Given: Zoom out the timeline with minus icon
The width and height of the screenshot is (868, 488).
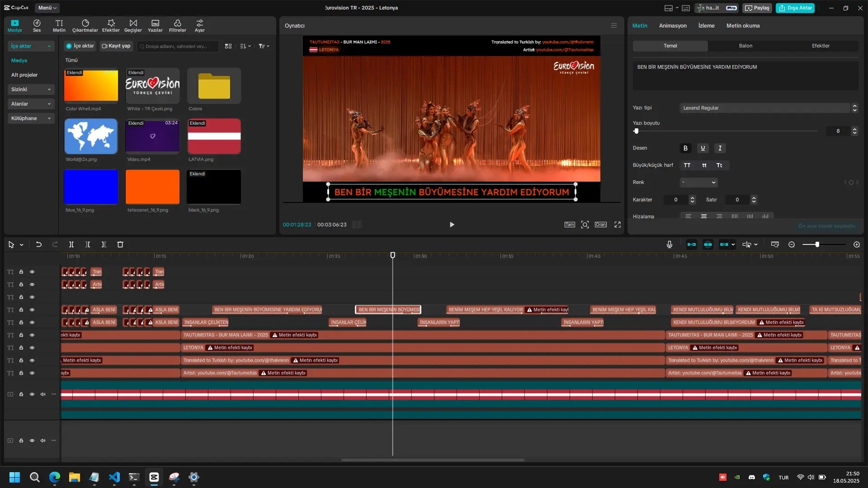Looking at the screenshot, I should point(792,244).
